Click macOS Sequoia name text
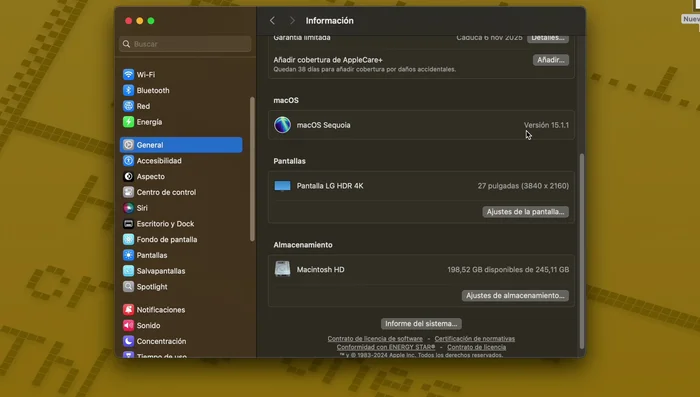Image resolution: width=700 pixels, height=397 pixels. 324,125
